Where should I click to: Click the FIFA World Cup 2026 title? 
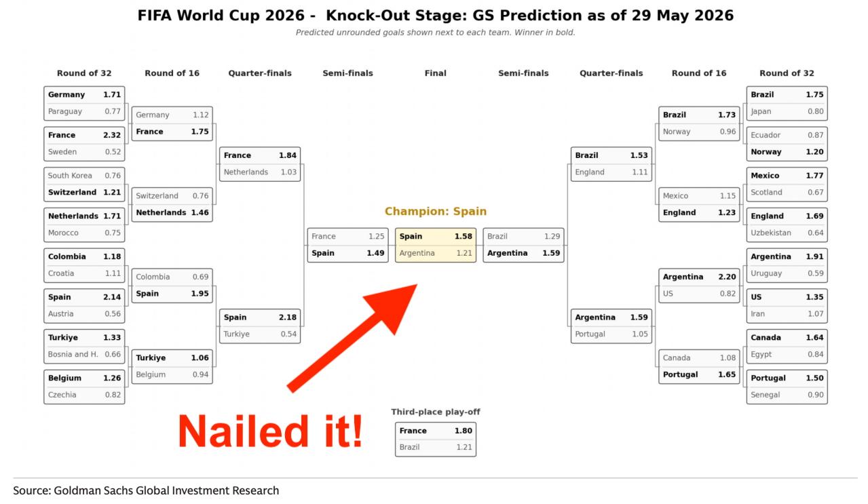click(436, 16)
